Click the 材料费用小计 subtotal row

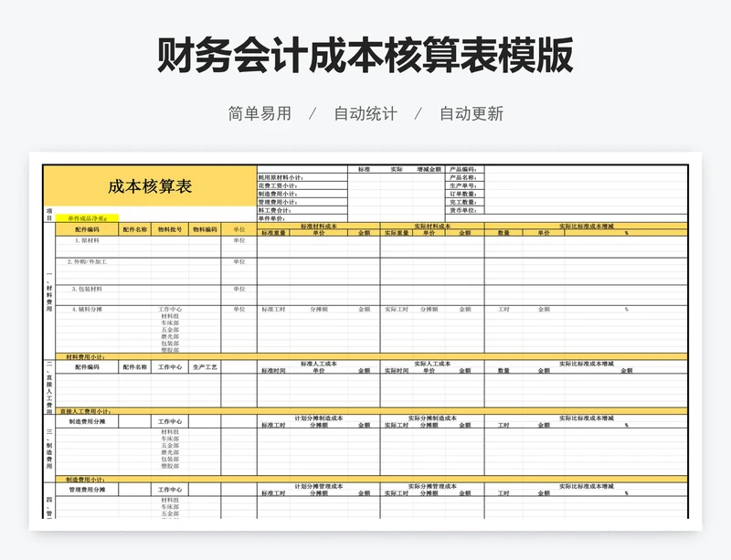pyautogui.click(x=371, y=356)
